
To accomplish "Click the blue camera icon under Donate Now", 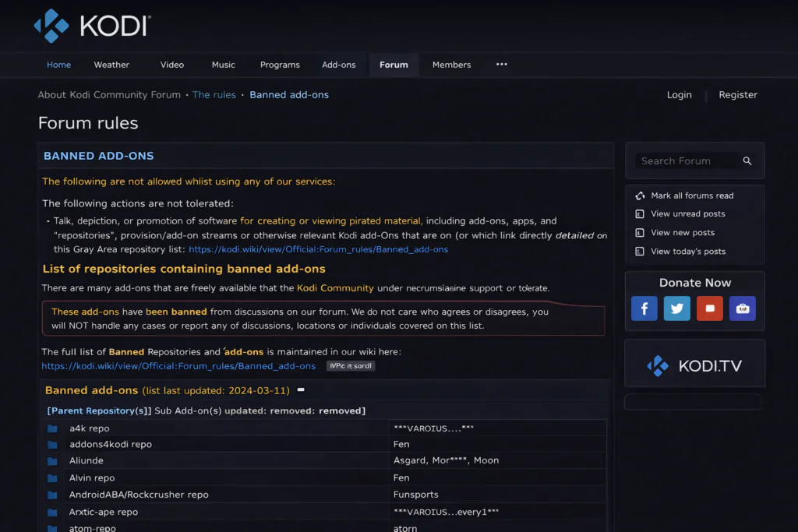I will [x=742, y=308].
